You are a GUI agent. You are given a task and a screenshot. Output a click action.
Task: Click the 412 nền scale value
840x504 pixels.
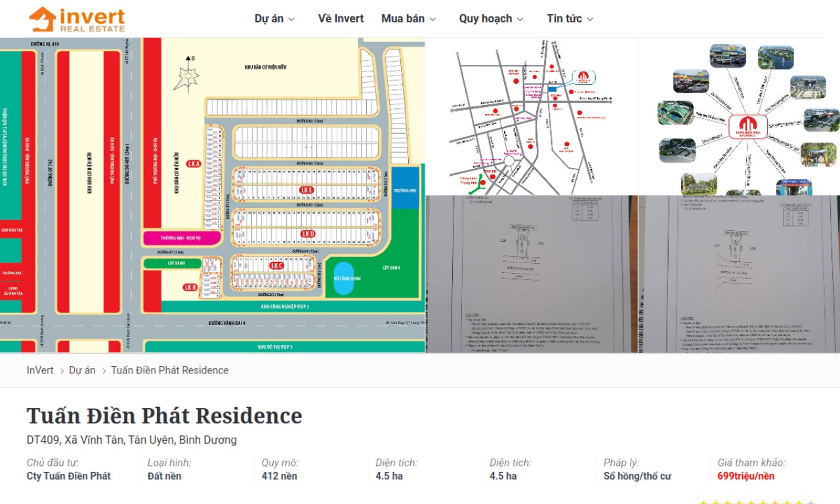point(280,476)
